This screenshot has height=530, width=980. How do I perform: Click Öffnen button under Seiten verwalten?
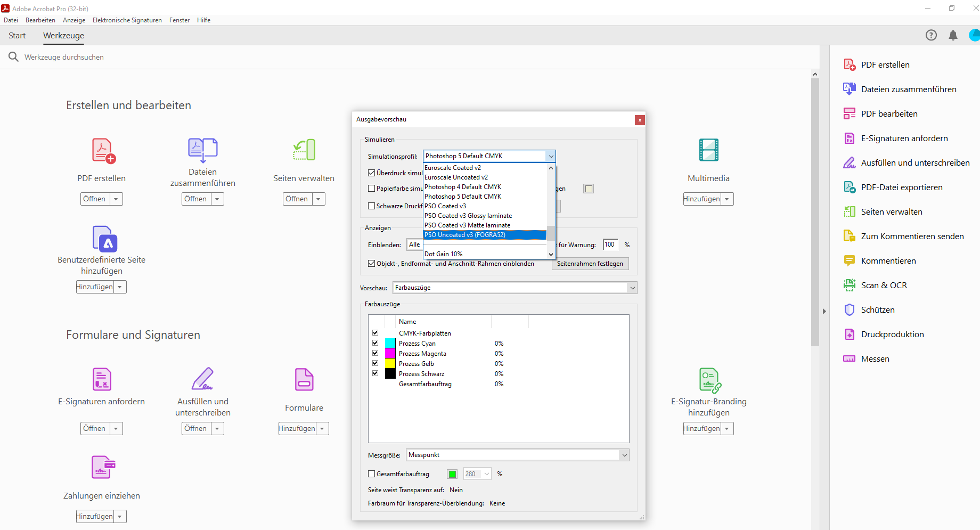tap(297, 199)
